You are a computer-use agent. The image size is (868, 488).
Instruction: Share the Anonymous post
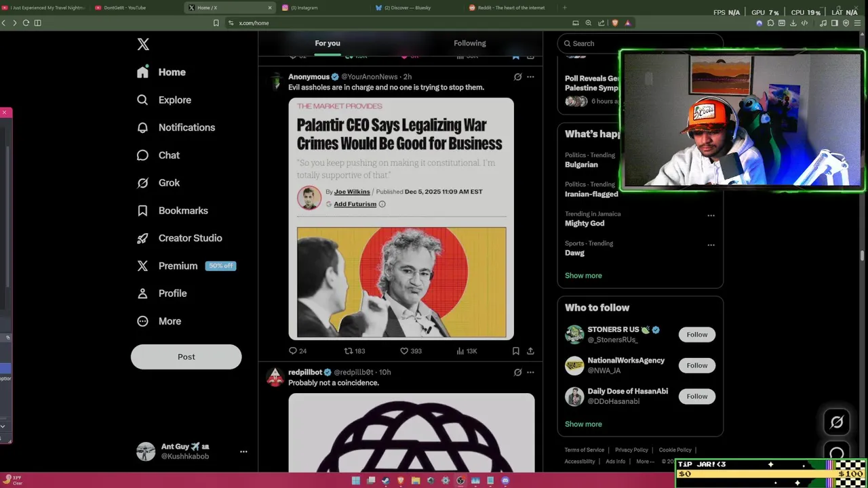pos(530,351)
